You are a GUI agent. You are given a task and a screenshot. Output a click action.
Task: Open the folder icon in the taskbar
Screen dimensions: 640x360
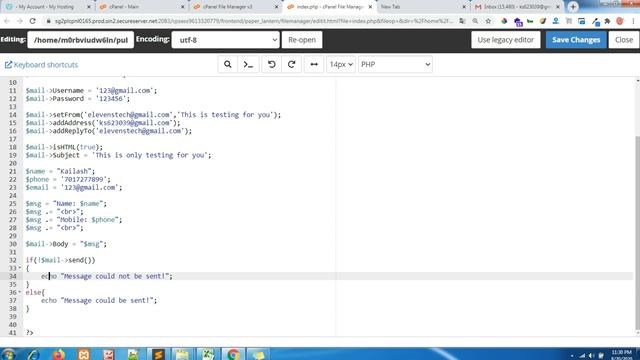182,354
